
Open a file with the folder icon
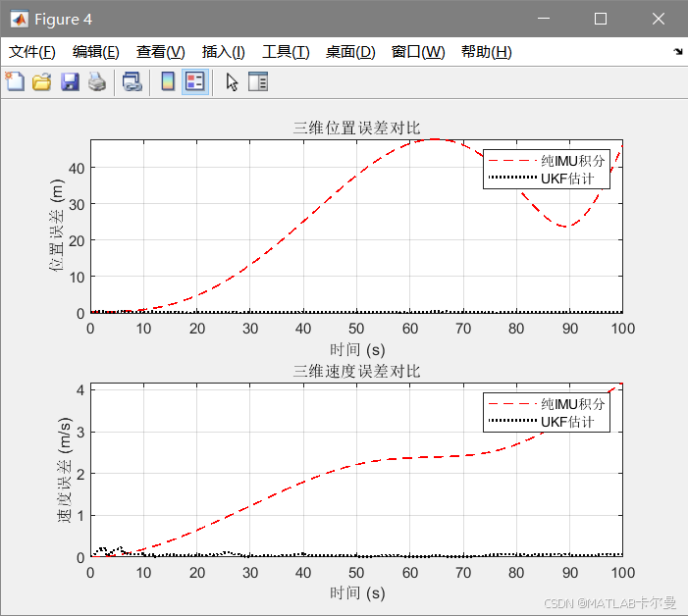(42, 81)
